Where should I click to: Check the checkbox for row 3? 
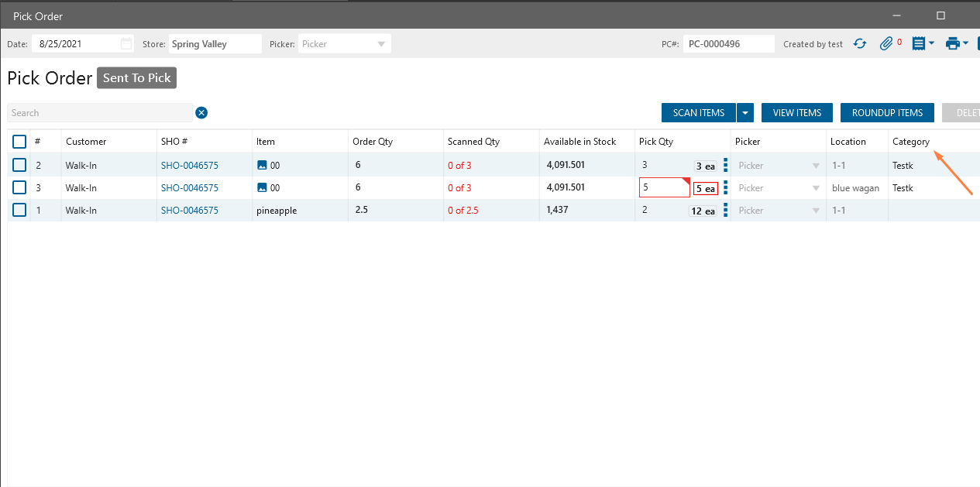click(x=19, y=187)
